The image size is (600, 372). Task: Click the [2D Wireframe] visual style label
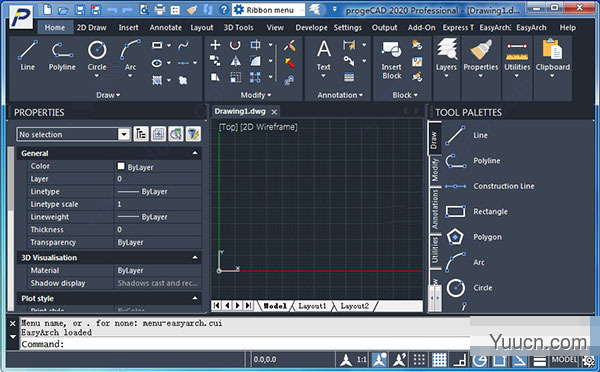point(269,127)
